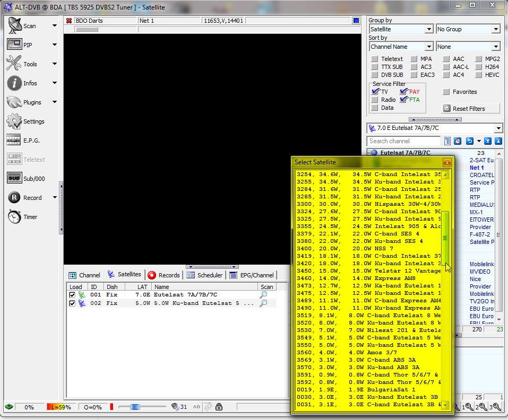
Task: Open the Scan satellite dish tool
Action: click(x=14, y=25)
